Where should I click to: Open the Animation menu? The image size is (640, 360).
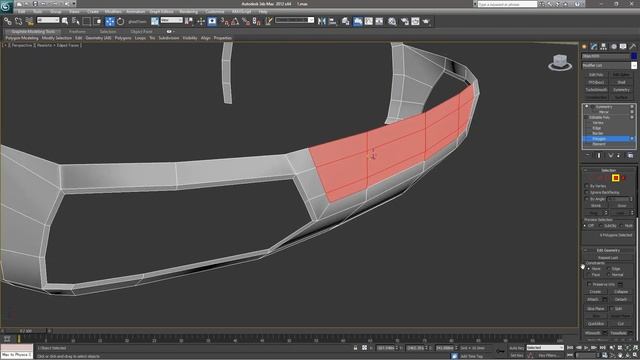point(136,12)
